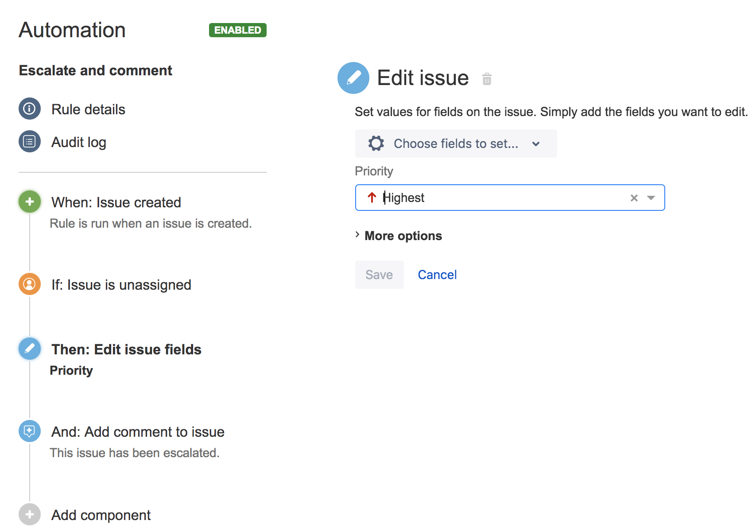Open Audit log section
The width and height of the screenshot is (756, 532).
(x=79, y=142)
